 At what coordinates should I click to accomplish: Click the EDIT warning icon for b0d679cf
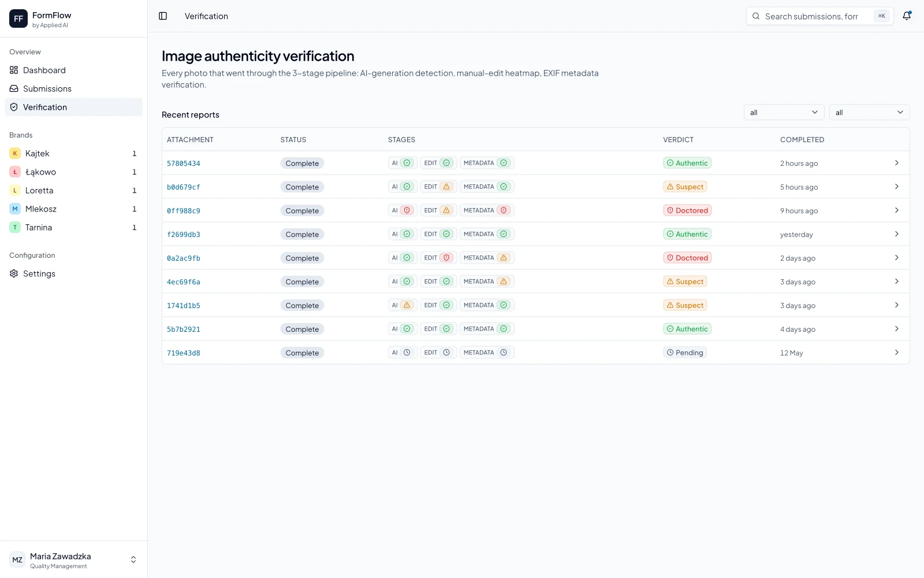tap(446, 187)
